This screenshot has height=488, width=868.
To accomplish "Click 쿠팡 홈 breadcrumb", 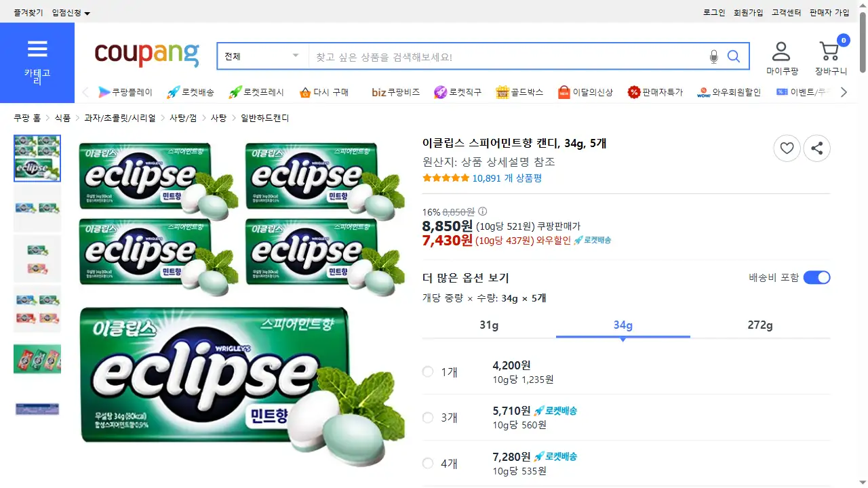I will [27, 118].
